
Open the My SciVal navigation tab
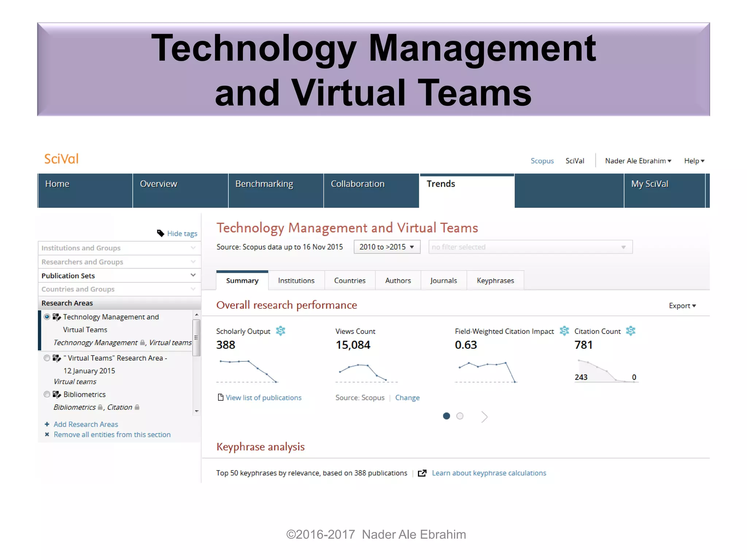(x=665, y=191)
